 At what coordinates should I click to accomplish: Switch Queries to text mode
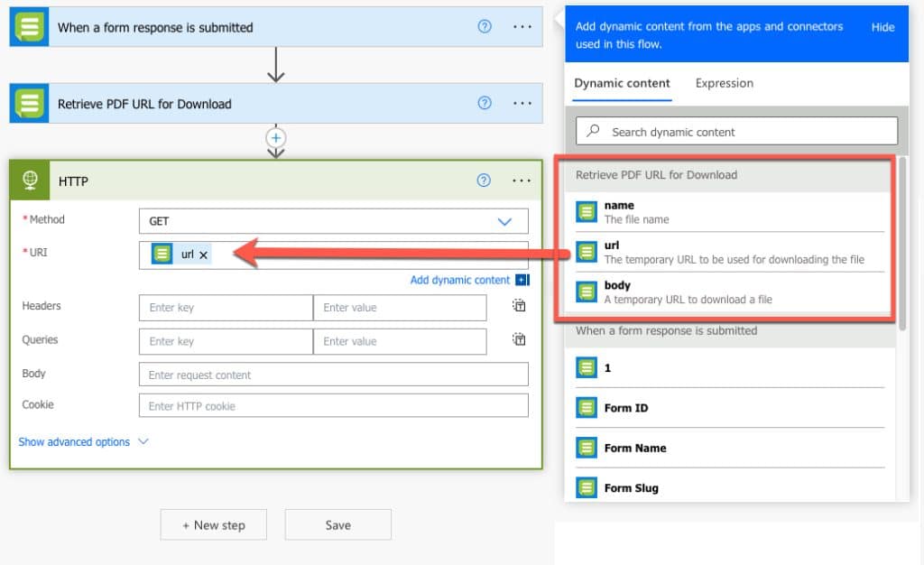519,339
